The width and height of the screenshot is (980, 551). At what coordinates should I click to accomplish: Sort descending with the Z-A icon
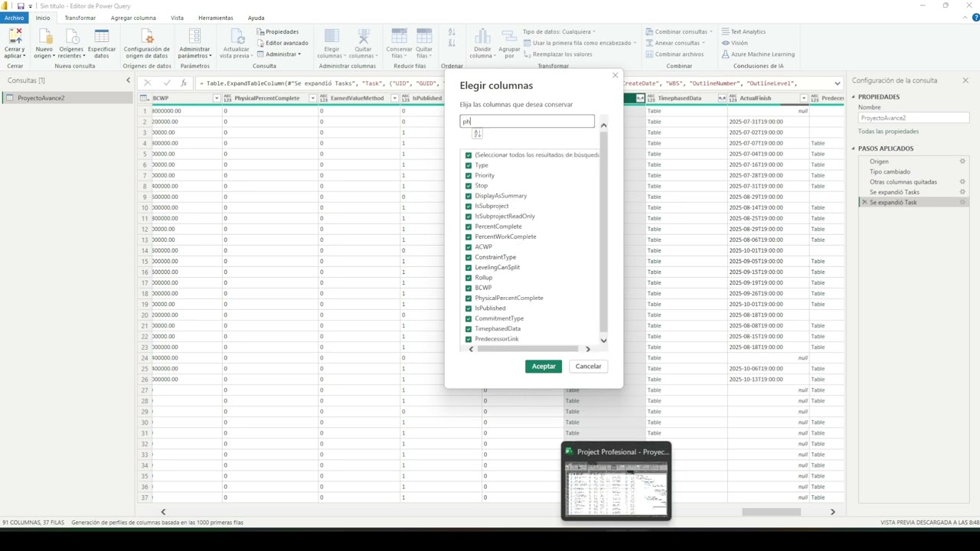tap(452, 43)
